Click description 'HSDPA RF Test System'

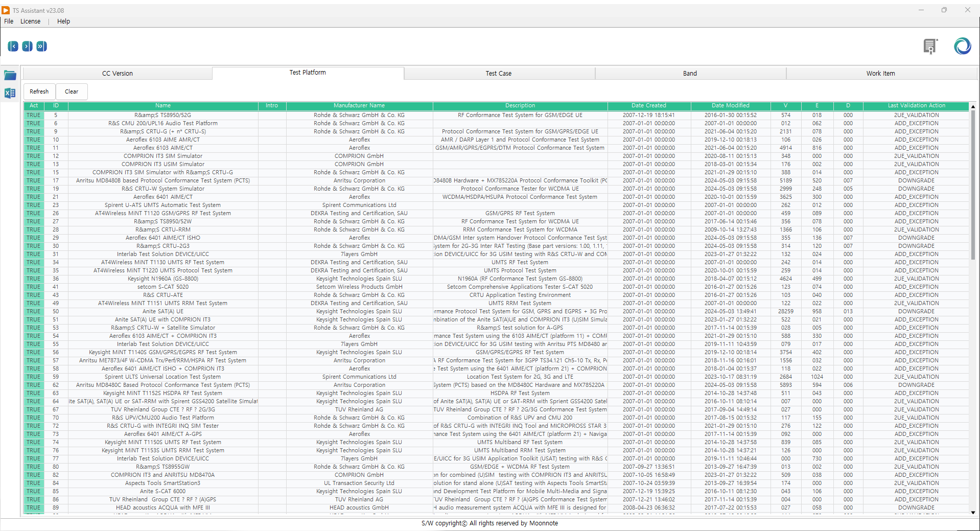click(x=520, y=394)
